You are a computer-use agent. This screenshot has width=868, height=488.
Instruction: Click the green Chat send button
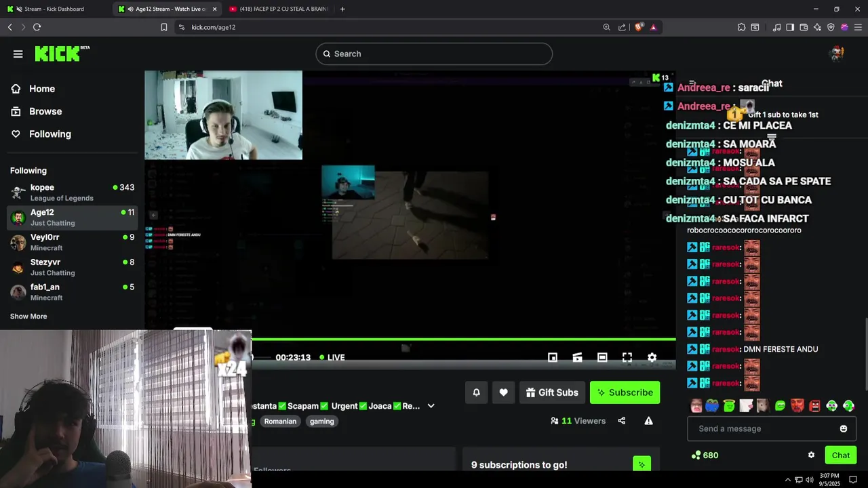pyautogui.click(x=840, y=455)
